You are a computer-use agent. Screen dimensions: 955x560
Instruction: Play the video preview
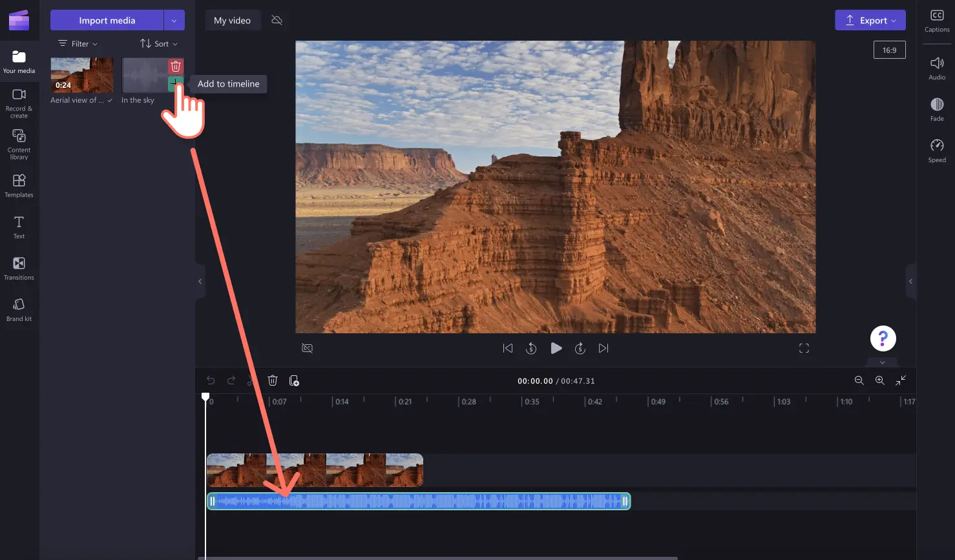[556, 348]
